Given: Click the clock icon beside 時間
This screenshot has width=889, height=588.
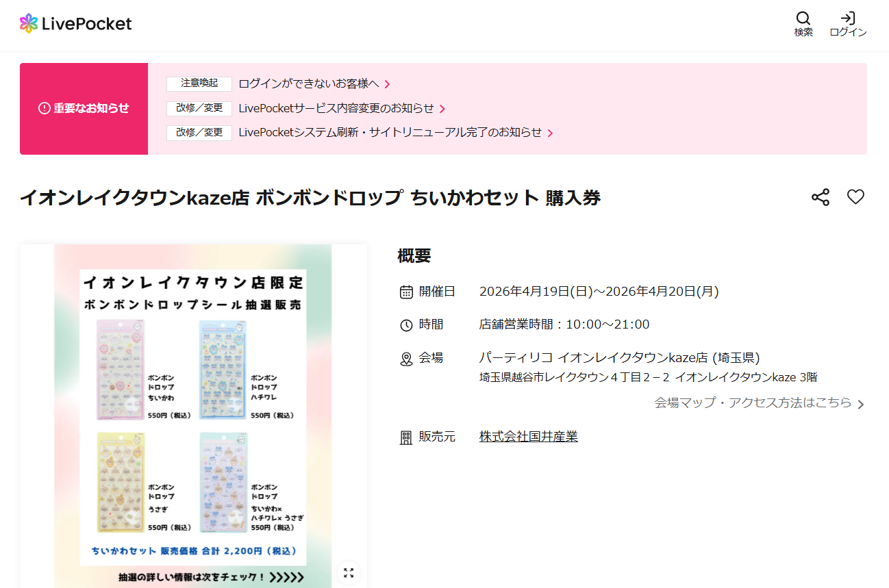Looking at the screenshot, I should [405, 324].
